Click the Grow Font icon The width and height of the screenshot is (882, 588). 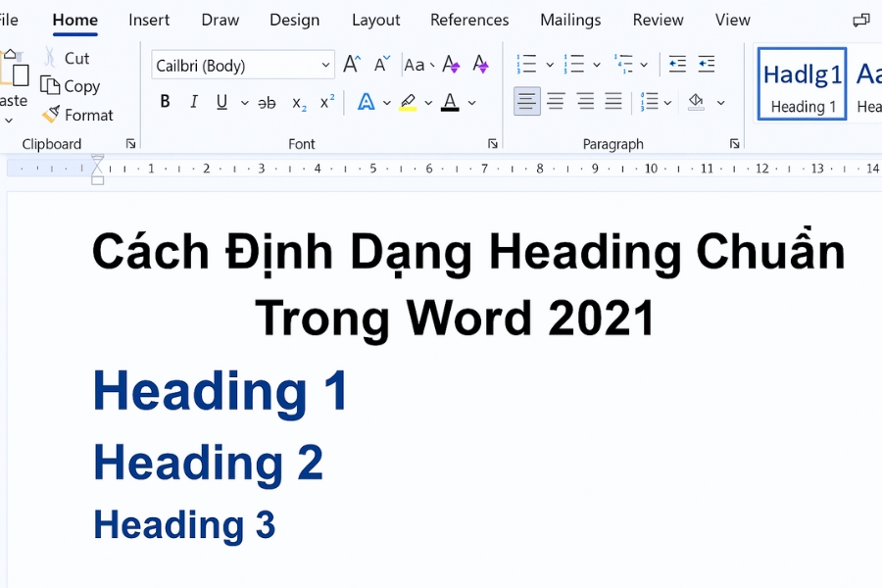pyautogui.click(x=351, y=64)
